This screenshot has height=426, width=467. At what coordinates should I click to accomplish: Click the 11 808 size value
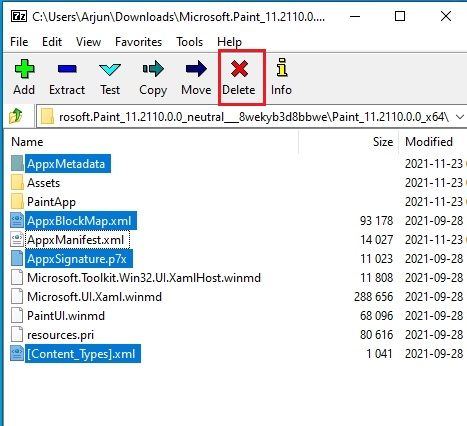[377, 278]
